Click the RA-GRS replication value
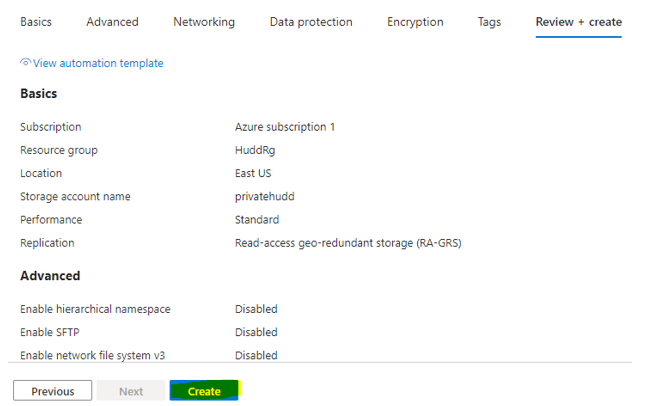 click(x=347, y=242)
